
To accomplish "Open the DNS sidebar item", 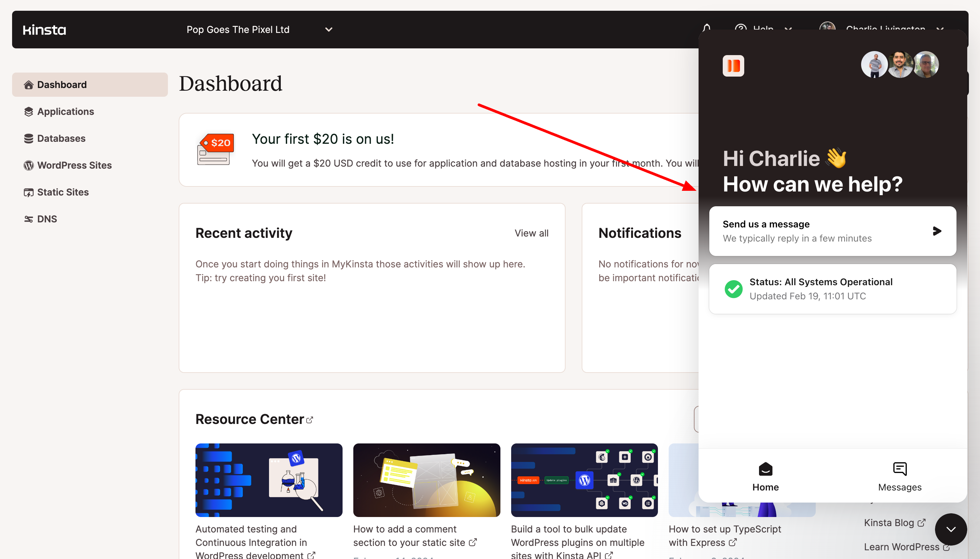I will [x=47, y=219].
